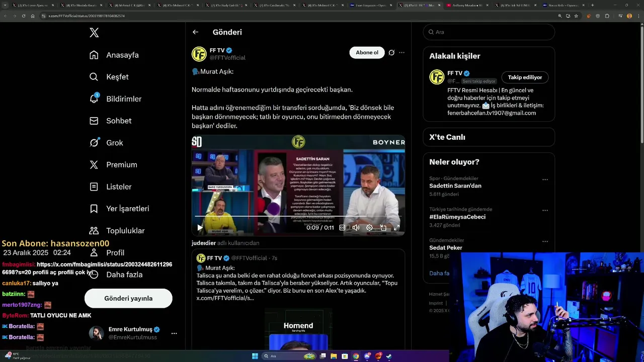Play the video in the post
The height and width of the screenshot is (362, 644).
tap(200, 228)
